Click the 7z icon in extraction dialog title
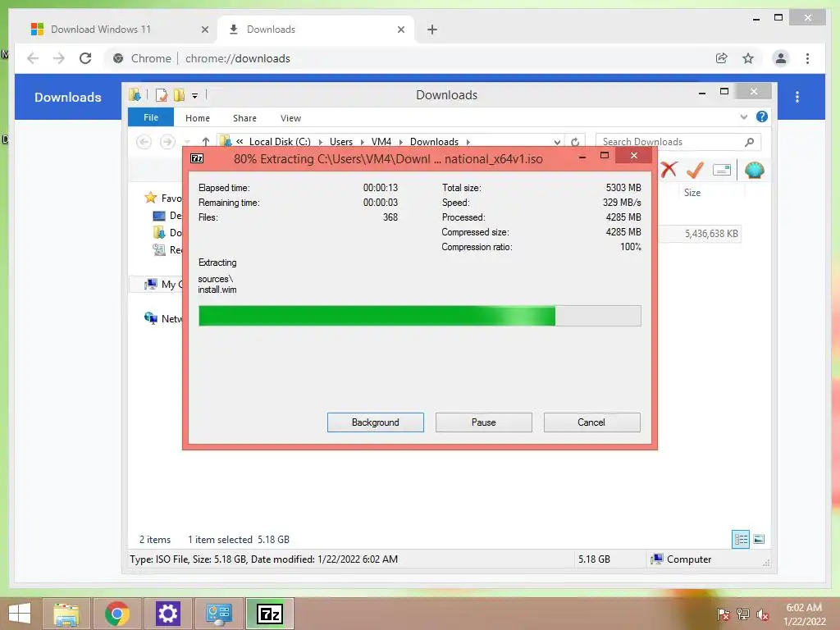 (197, 158)
